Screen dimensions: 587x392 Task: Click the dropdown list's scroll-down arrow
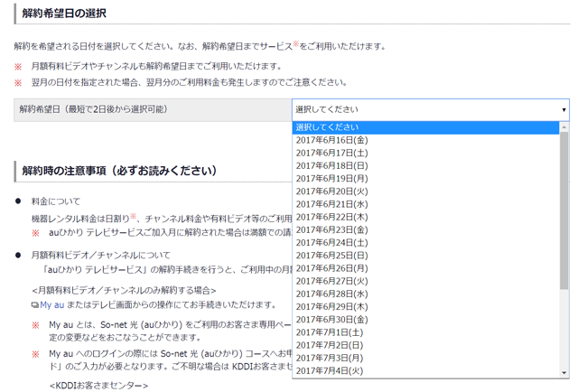tap(564, 372)
